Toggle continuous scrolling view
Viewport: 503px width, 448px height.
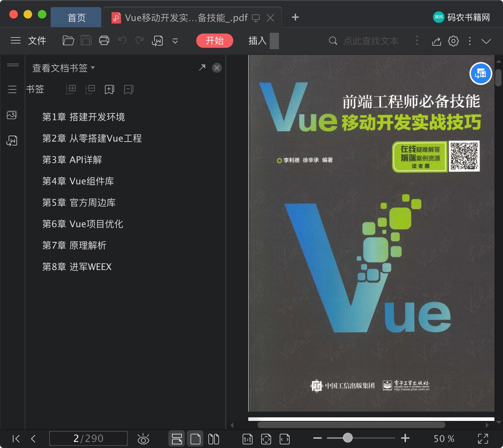177,439
